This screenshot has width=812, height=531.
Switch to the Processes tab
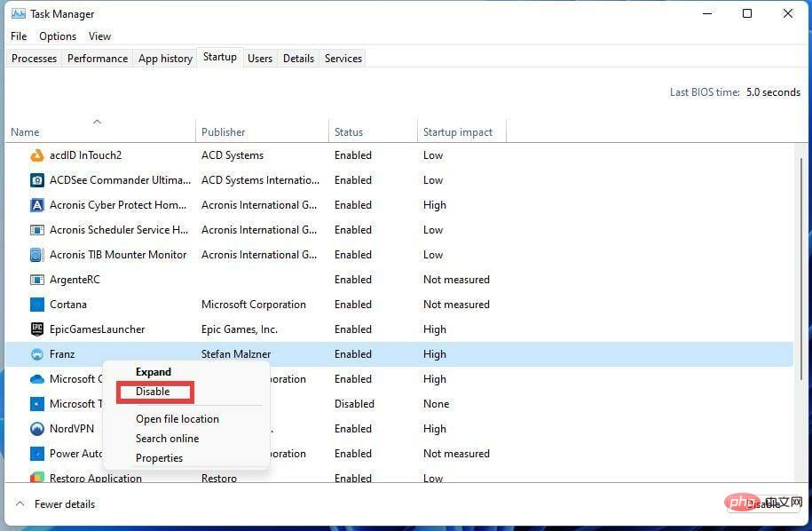click(34, 59)
